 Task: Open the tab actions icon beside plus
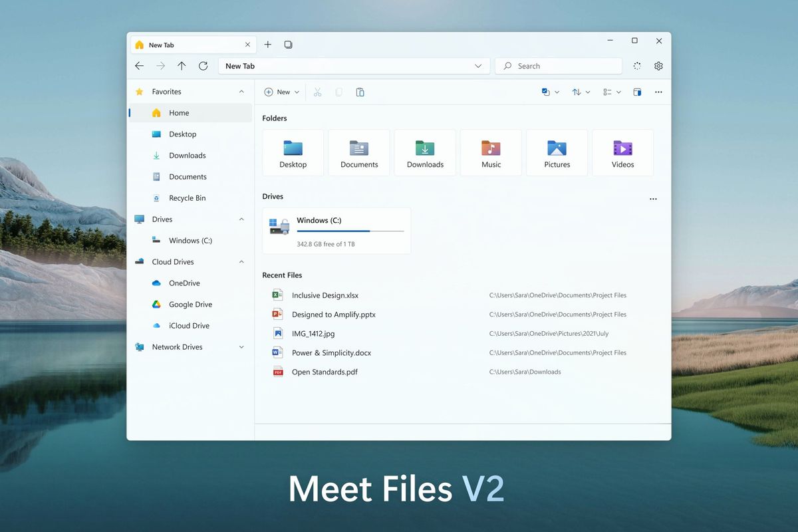pyautogui.click(x=288, y=45)
